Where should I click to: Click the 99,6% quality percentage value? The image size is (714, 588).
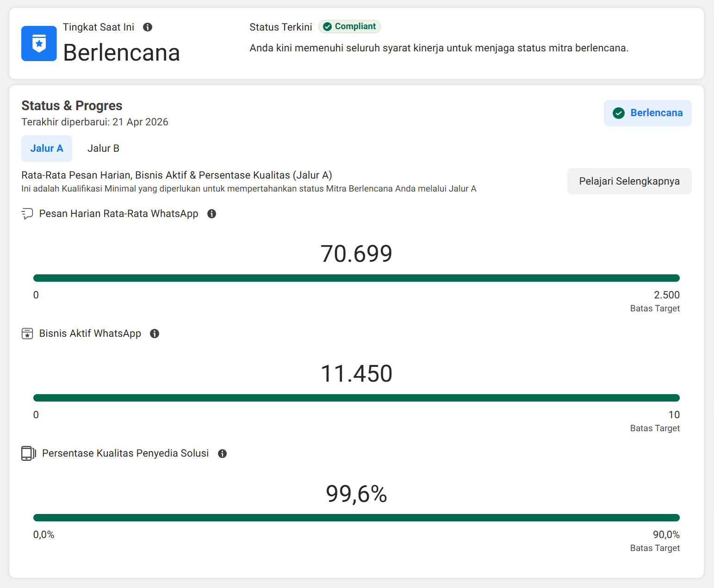click(x=356, y=494)
